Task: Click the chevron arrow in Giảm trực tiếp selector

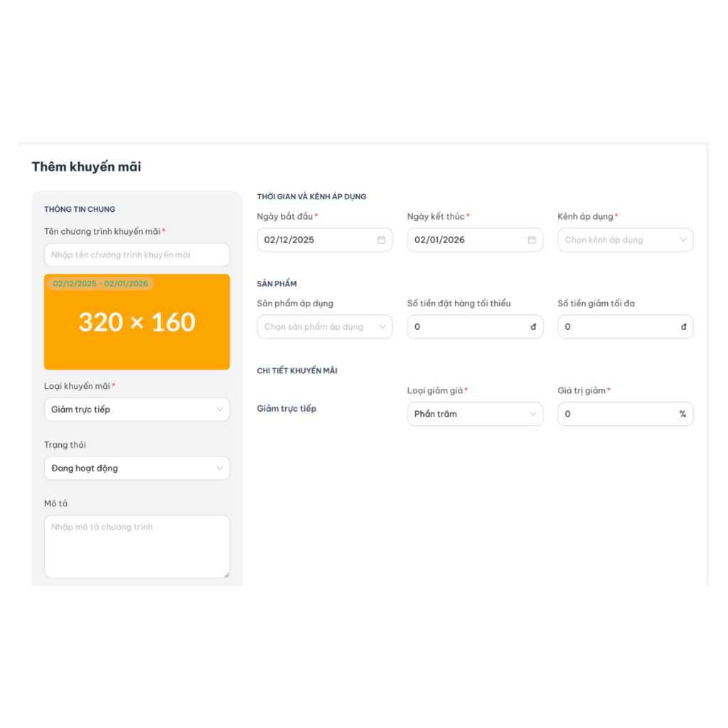Action: (220, 409)
